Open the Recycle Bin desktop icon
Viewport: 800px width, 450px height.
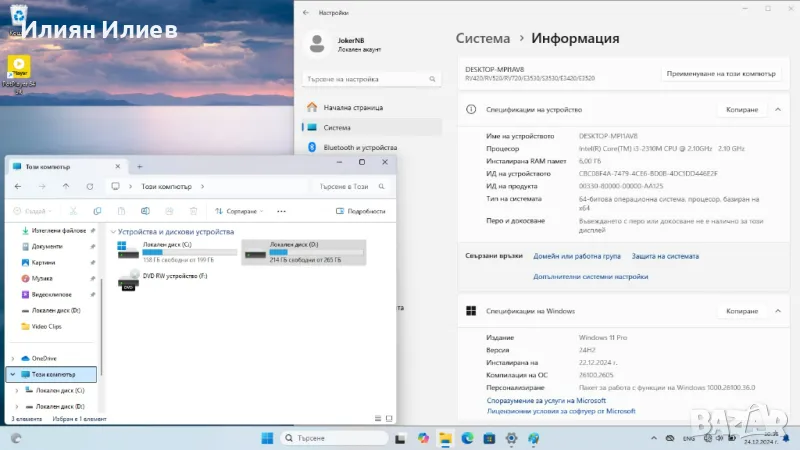point(18,15)
